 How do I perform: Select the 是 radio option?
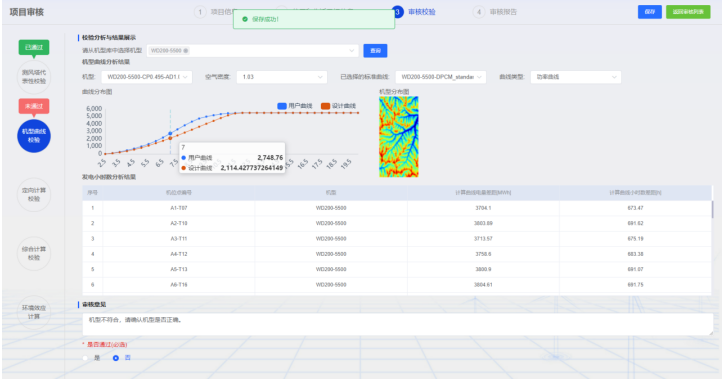(x=85, y=358)
